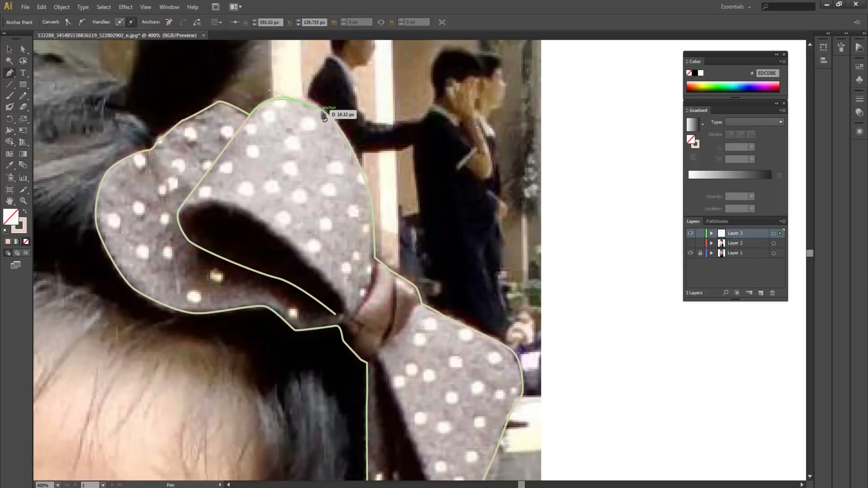Toggle lock box on Layer 3
Image resolution: width=868 pixels, height=488 pixels.
(x=700, y=233)
